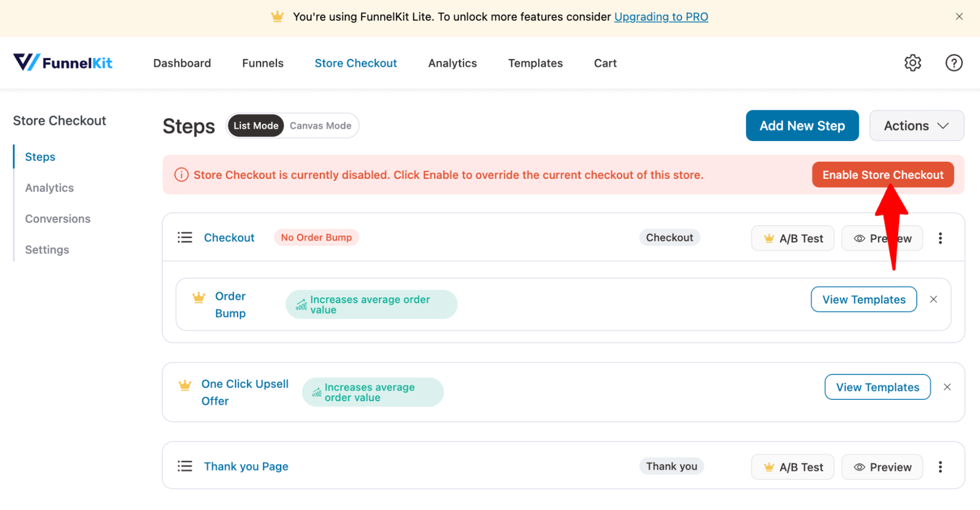Preview the Checkout step
Screen dimensions: 980x510
coord(882,238)
